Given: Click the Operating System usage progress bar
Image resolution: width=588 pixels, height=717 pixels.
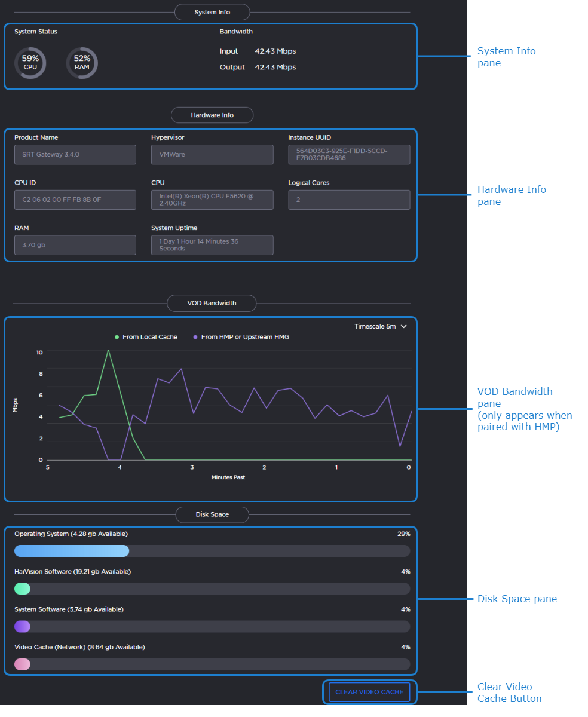Looking at the screenshot, I should [212, 550].
